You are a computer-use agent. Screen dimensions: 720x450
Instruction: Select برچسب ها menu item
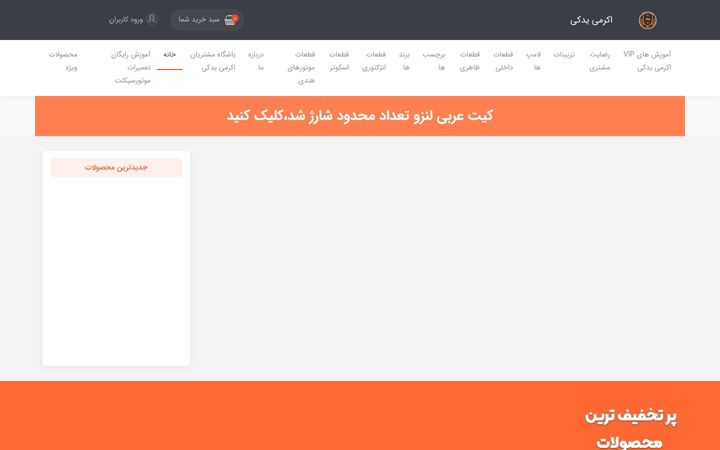tap(433, 61)
